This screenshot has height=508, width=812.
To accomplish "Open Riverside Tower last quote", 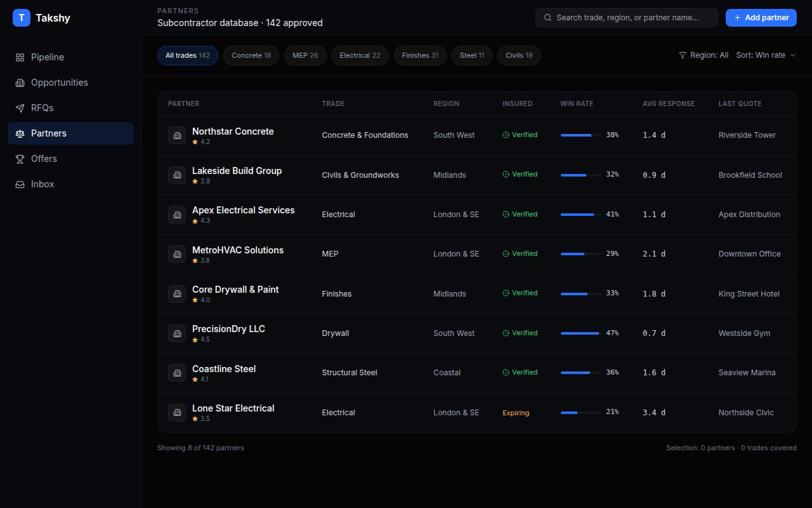I will point(747,135).
